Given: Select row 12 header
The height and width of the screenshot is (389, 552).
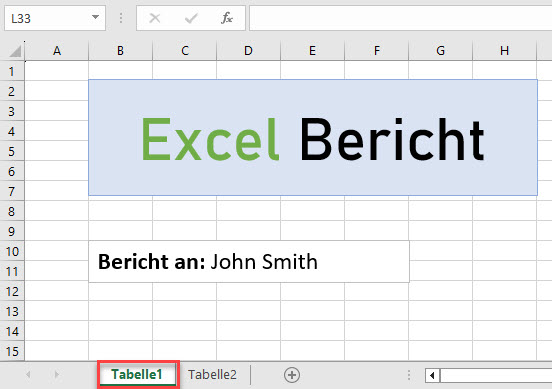Looking at the screenshot, I should click(x=12, y=291).
